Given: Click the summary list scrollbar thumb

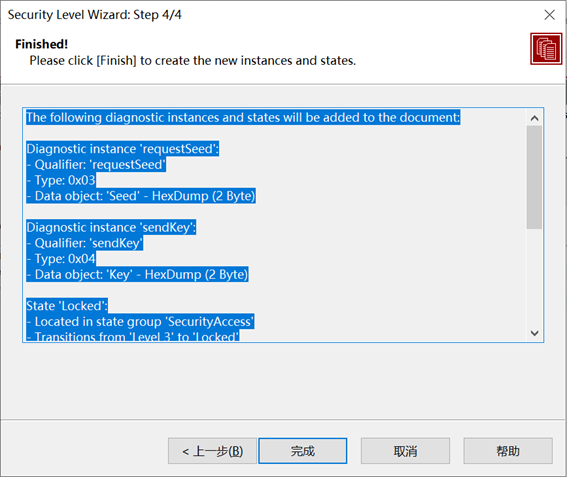Looking at the screenshot, I should pos(534,177).
